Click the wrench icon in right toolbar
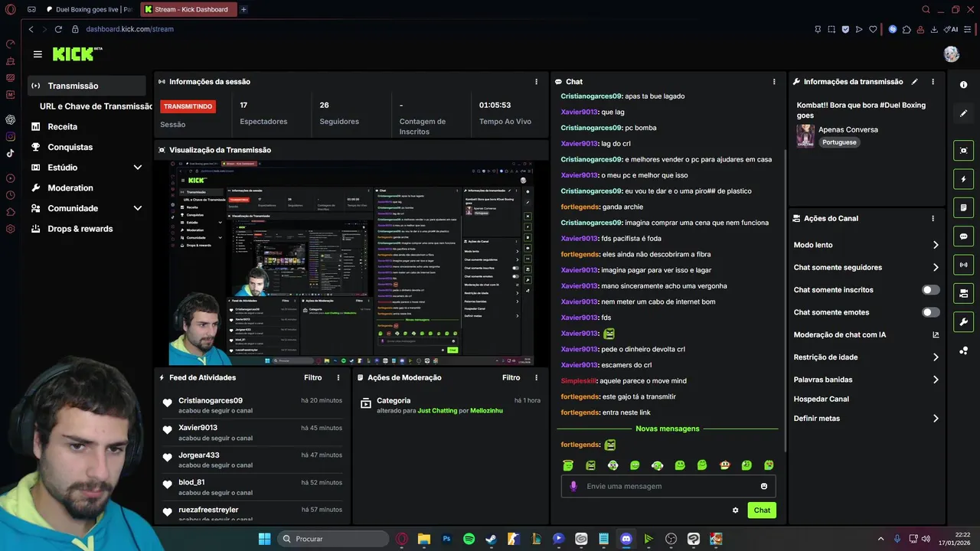This screenshot has width=980, height=551. tap(963, 321)
